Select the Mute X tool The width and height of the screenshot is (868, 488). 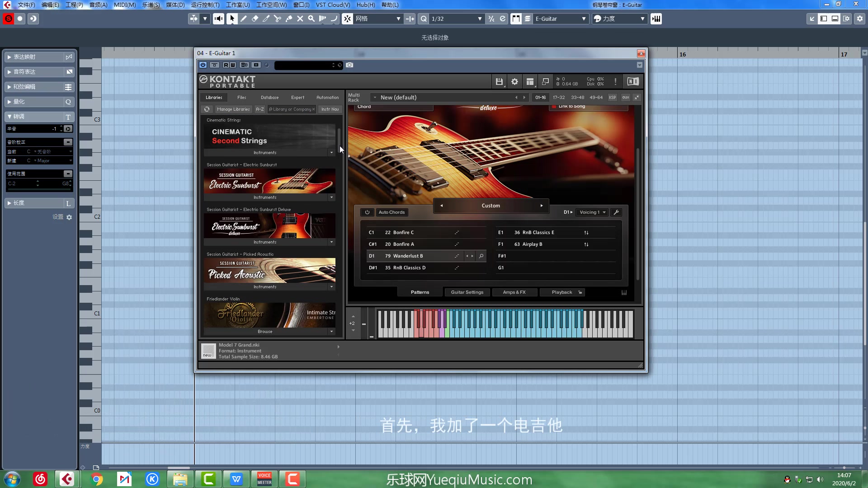click(x=300, y=19)
